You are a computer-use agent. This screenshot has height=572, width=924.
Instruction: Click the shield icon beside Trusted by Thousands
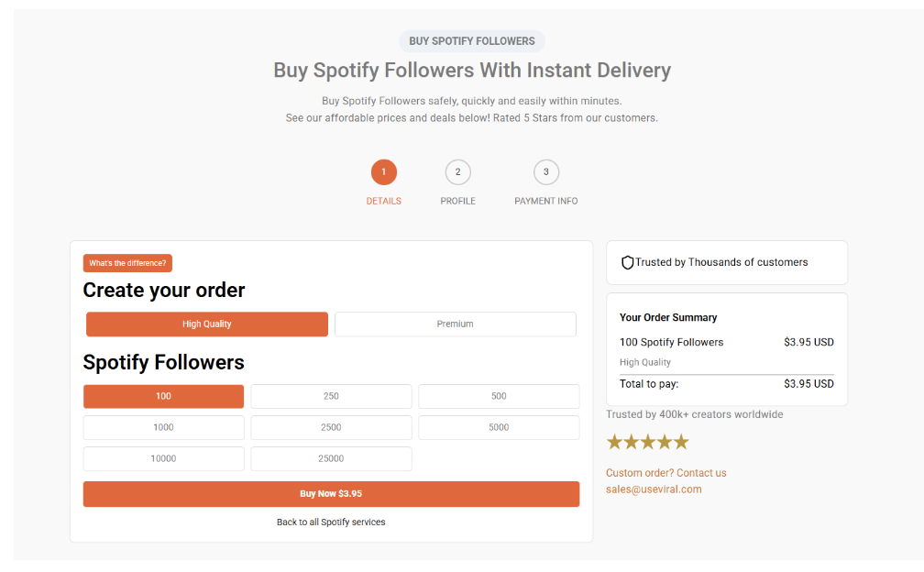(x=628, y=263)
